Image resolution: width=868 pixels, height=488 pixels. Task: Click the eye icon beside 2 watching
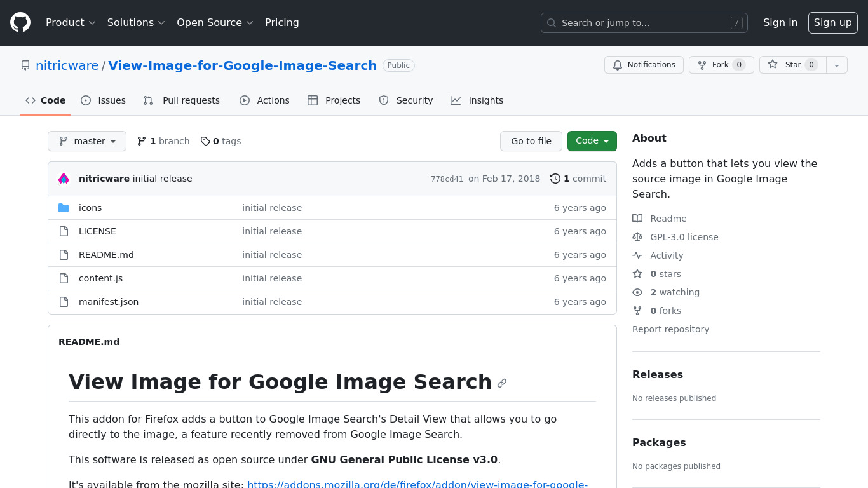637,292
